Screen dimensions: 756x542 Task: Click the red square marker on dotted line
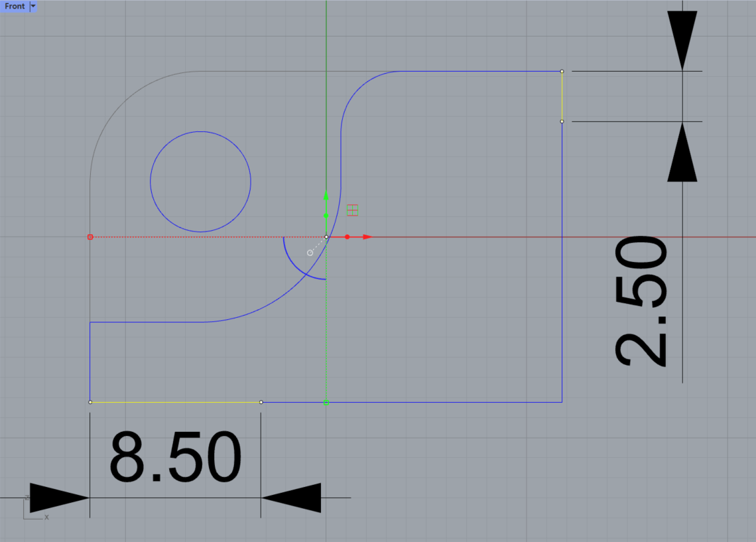tap(90, 237)
